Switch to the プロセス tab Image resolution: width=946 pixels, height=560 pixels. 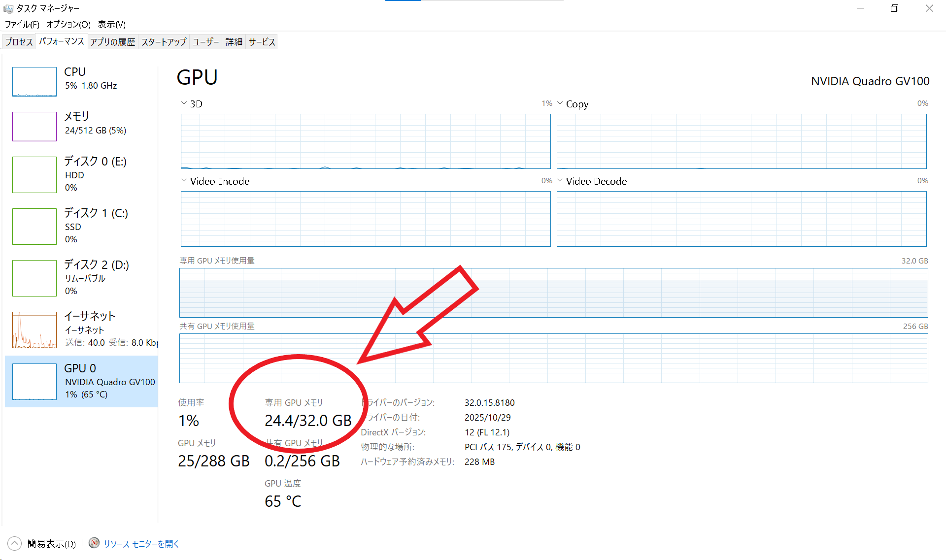pyautogui.click(x=19, y=42)
